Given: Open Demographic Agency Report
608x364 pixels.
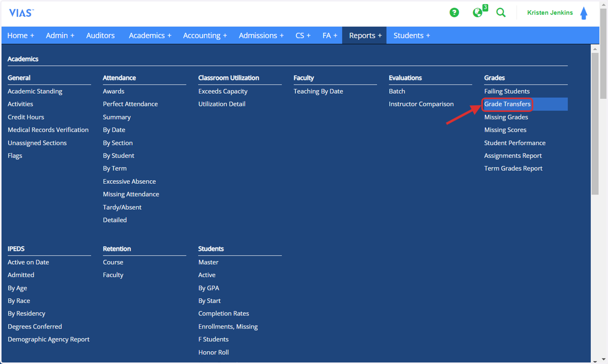Looking at the screenshot, I should pyautogui.click(x=49, y=339).
